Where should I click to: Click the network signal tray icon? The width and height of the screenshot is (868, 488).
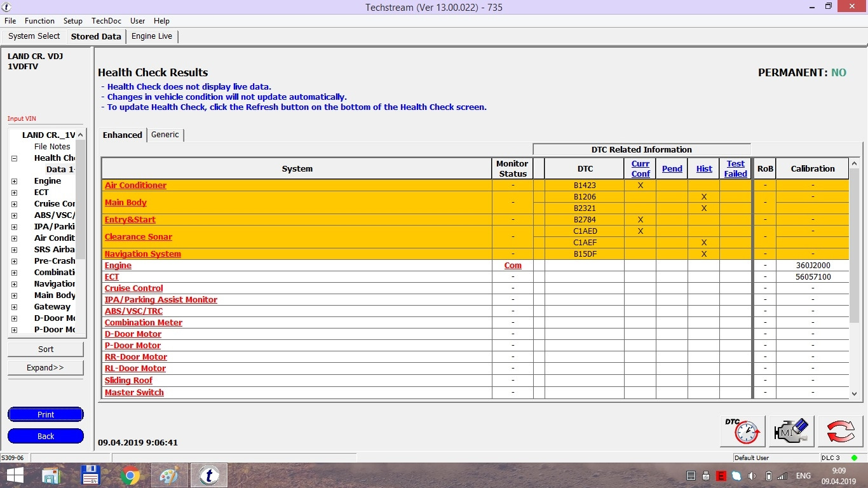782,476
